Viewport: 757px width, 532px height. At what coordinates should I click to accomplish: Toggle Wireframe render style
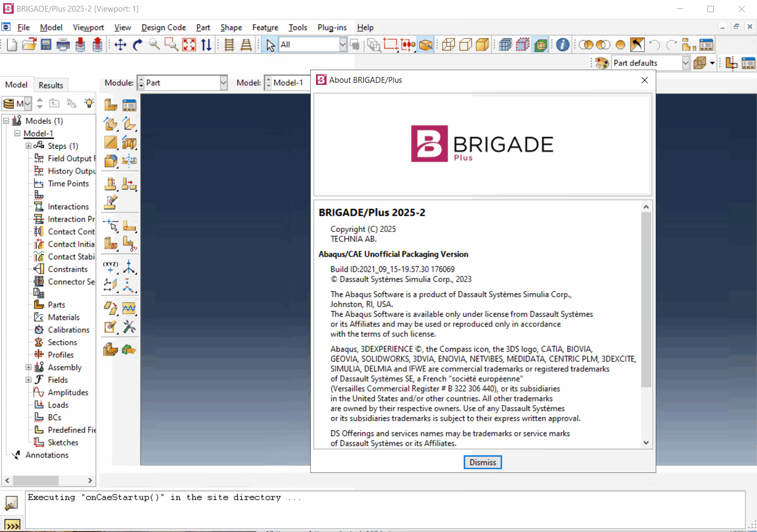pos(448,45)
